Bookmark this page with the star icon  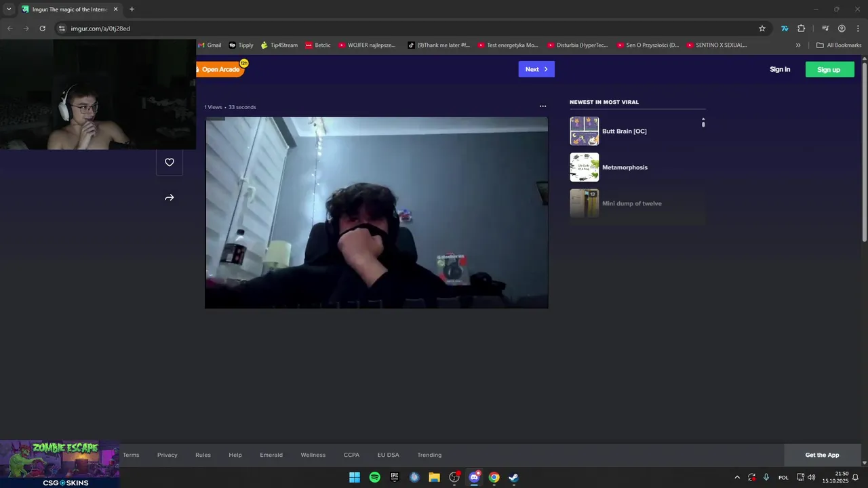coord(762,28)
